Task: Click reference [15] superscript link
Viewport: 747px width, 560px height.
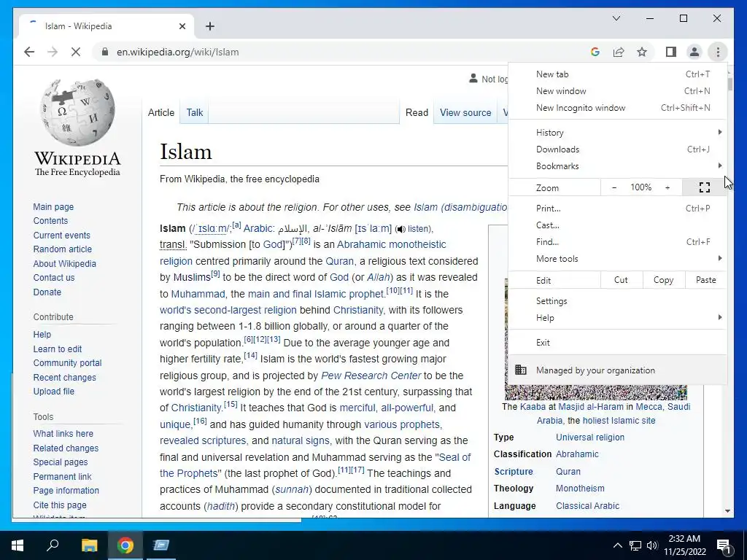Action: pyautogui.click(x=231, y=404)
